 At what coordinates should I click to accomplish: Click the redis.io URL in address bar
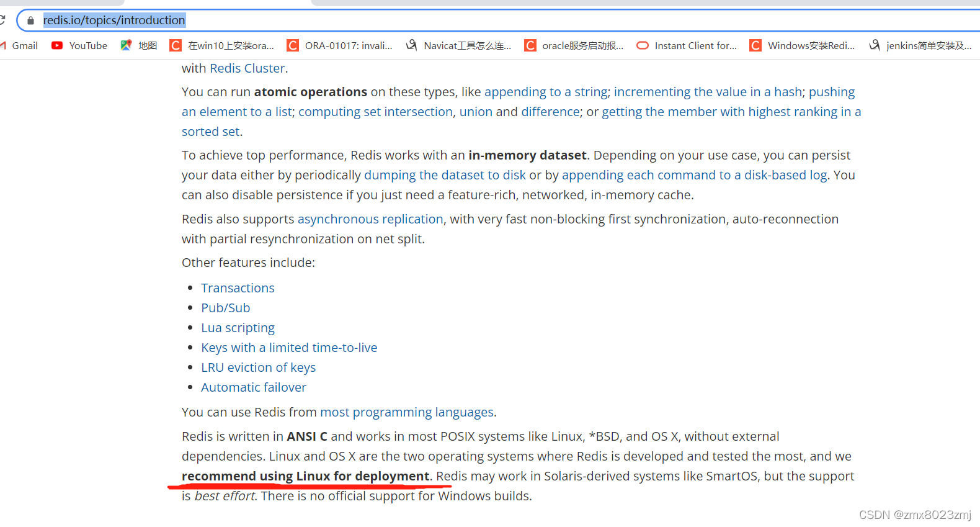click(114, 20)
